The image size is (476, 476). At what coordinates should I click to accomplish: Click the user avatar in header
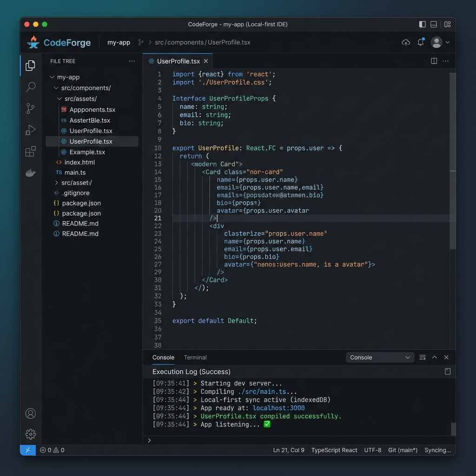coord(436,42)
